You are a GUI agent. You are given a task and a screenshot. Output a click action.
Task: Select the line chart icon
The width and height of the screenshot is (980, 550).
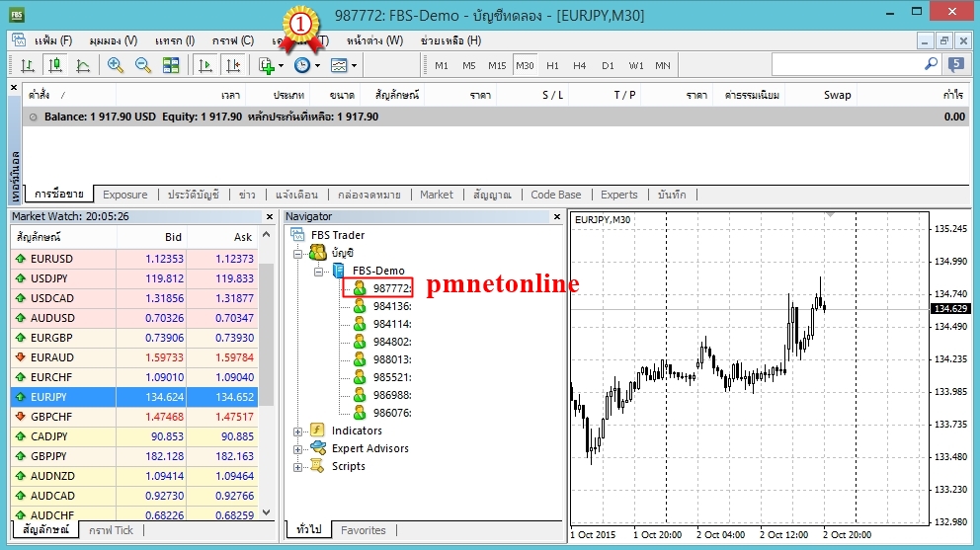[x=83, y=65]
